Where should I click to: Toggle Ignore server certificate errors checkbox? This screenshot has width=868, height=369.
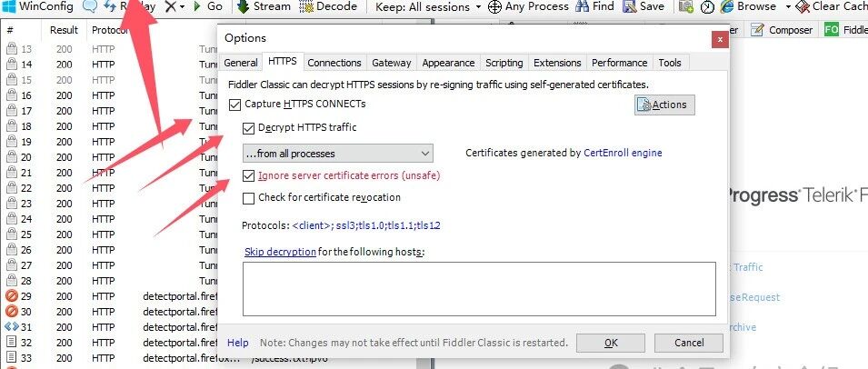(x=248, y=176)
